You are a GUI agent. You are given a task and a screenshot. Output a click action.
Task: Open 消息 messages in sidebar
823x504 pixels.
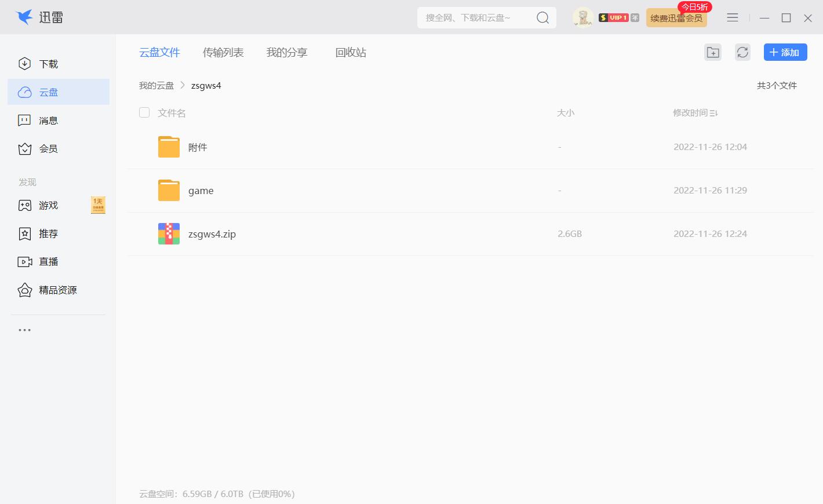(x=49, y=120)
